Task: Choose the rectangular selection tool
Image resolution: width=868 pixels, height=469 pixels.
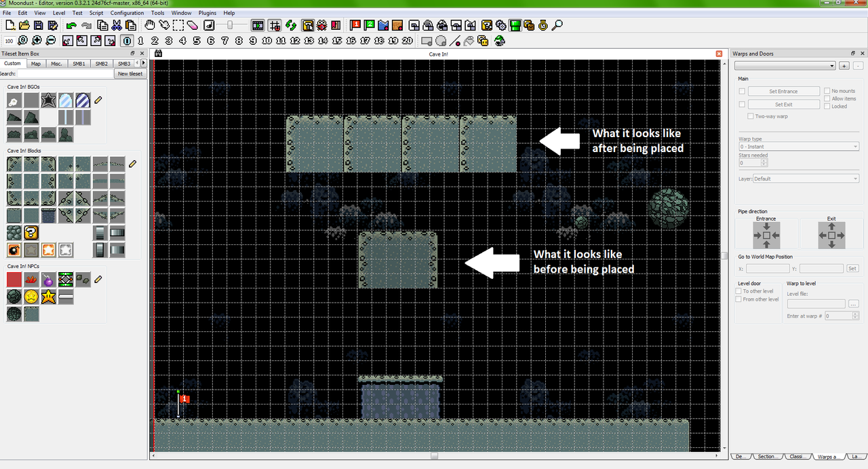Action: pyautogui.click(x=178, y=25)
